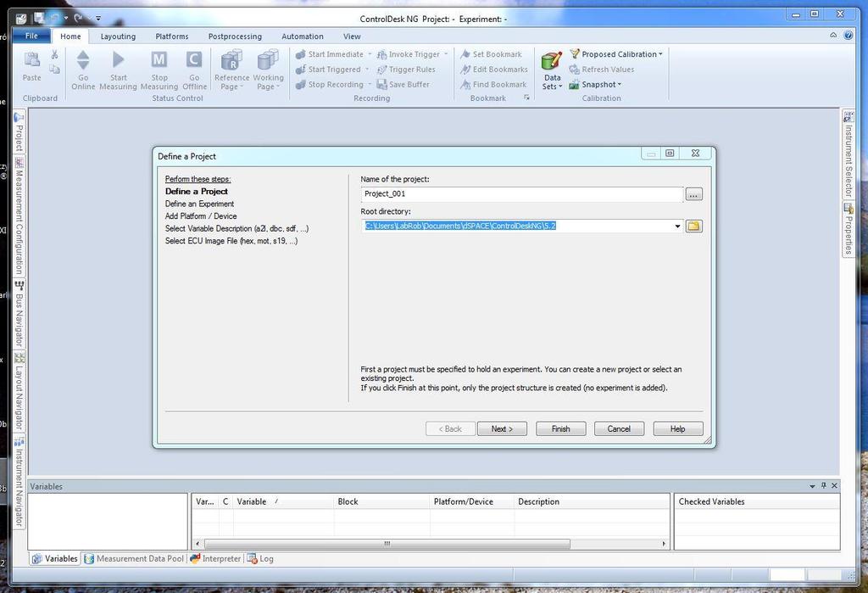Click Set Bookmark

pyautogui.click(x=491, y=54)
